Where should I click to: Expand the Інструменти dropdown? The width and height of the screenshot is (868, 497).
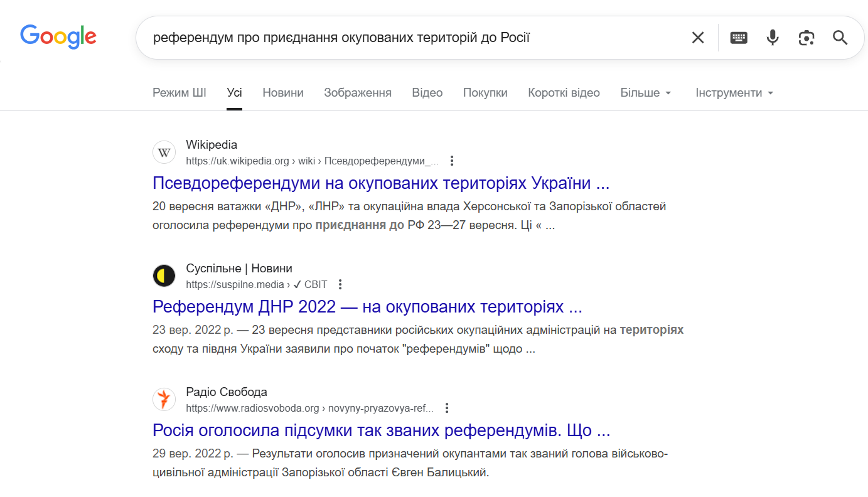[734, 93]
